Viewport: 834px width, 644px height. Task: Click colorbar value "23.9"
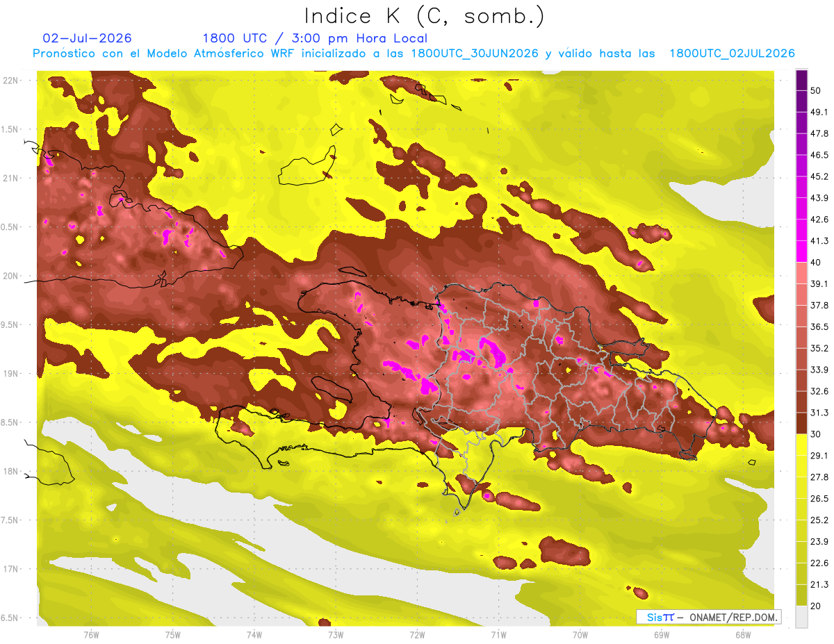[819, 541]
